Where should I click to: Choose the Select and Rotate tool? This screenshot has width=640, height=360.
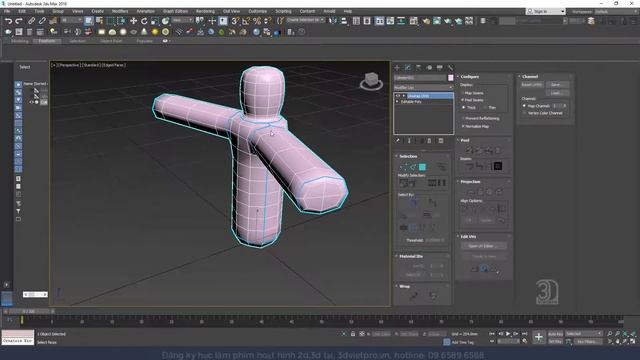[x=144, y=21]
